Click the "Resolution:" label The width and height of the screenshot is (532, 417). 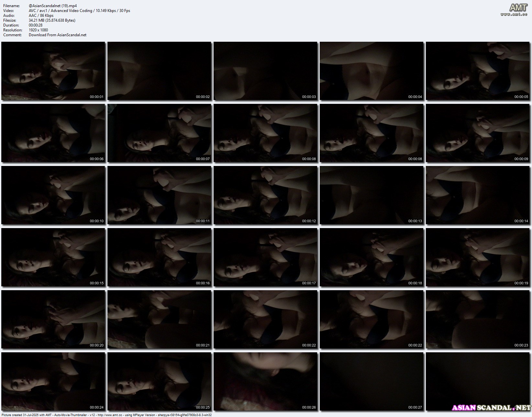(12, 30)
